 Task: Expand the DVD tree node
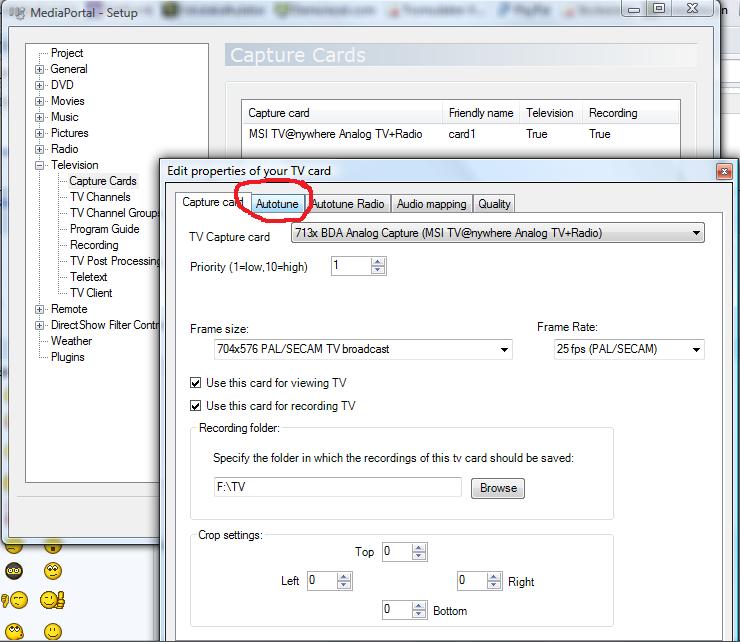(40, 86)
